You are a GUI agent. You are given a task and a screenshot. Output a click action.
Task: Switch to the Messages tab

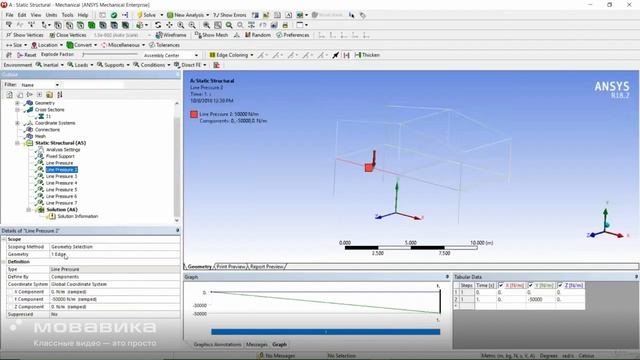click(x=256, y=344)
